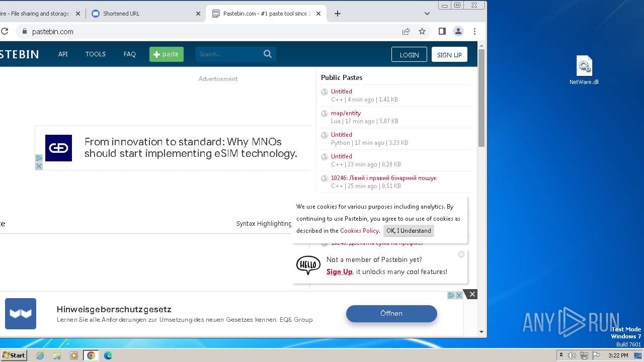Click the HELLO speech bubble icon
This screenshot has width=644, height=362.
pos(308,265)
